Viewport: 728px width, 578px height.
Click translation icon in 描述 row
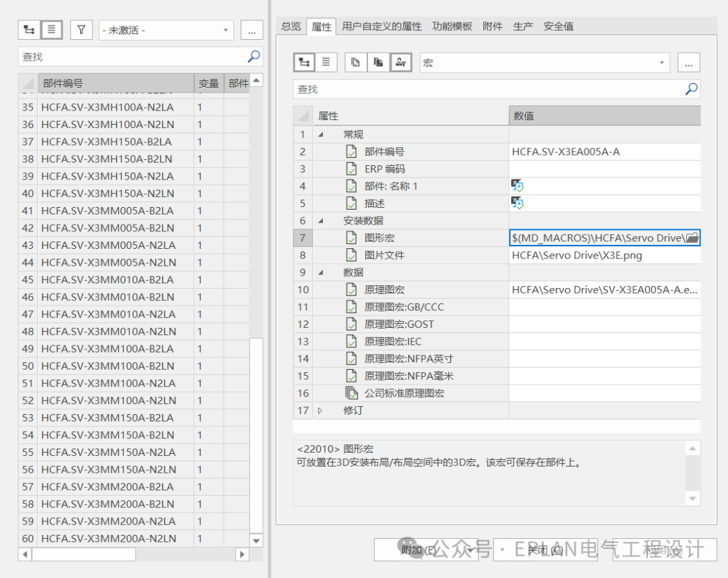click(x=517, y=203)
